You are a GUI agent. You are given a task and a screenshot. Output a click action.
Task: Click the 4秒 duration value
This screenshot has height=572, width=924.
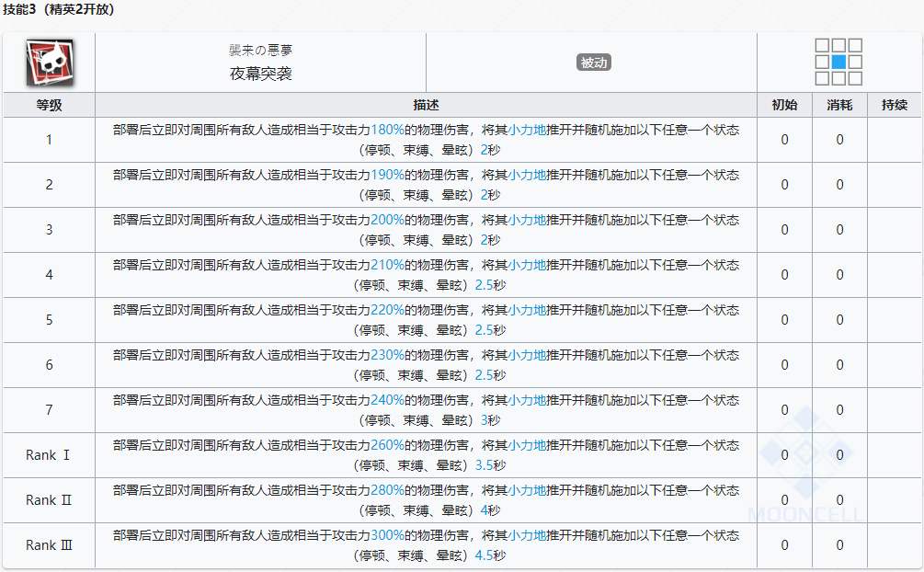[x=490, y=510]
